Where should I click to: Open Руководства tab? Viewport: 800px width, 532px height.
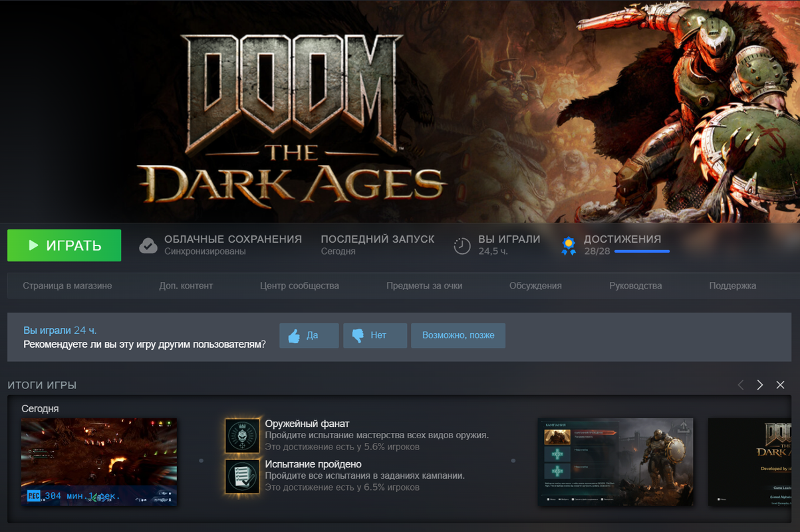click(636, 285)
